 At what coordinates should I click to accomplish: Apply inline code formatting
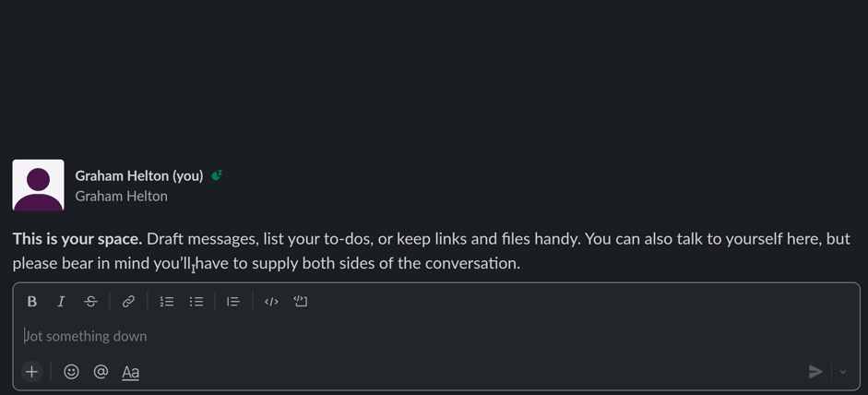[x=271, y=301]
